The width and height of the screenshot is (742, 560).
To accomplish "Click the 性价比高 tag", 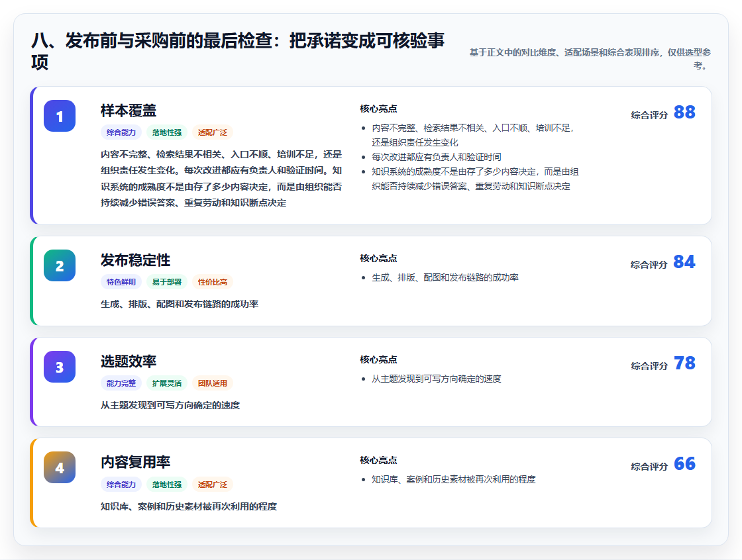I will (x=213, y=282).
